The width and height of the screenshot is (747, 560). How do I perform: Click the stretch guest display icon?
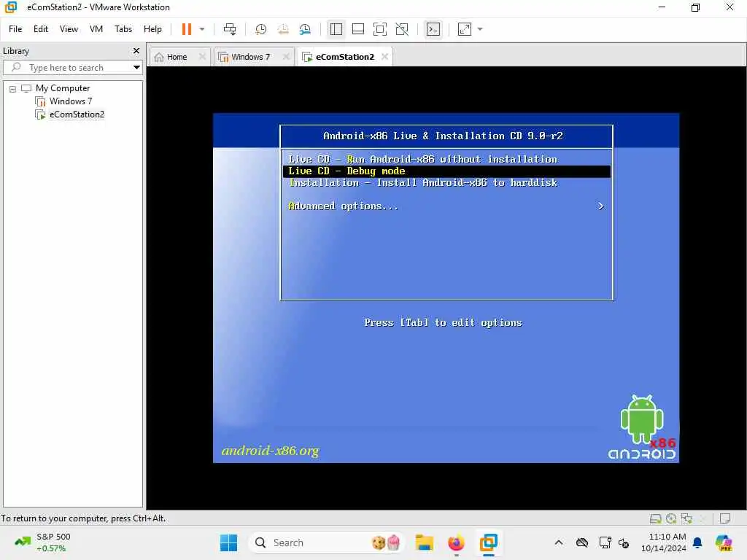[x=465, y=29]
